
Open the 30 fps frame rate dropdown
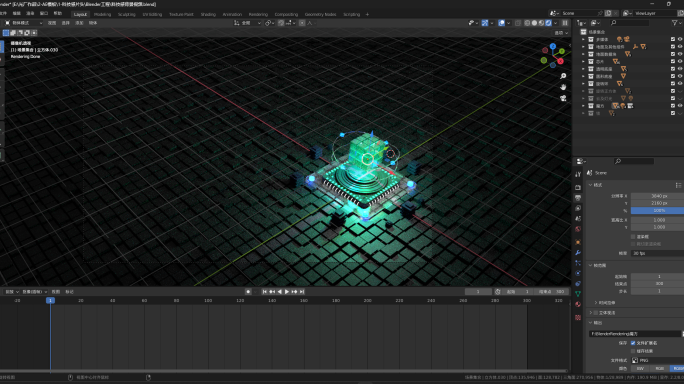point(657,253)
